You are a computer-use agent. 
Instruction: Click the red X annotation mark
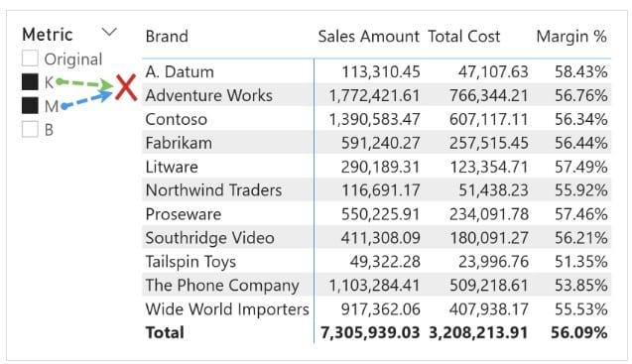126,87
